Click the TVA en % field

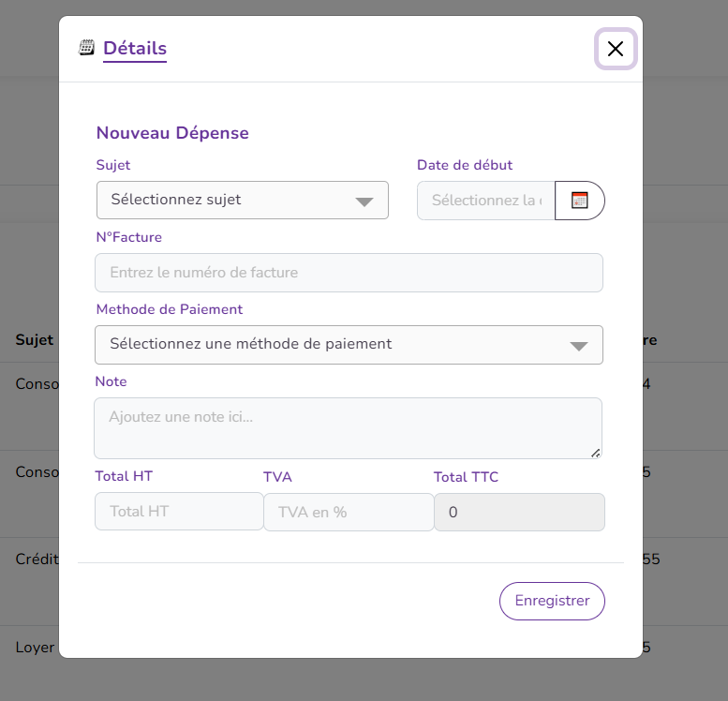pos(349,512)
